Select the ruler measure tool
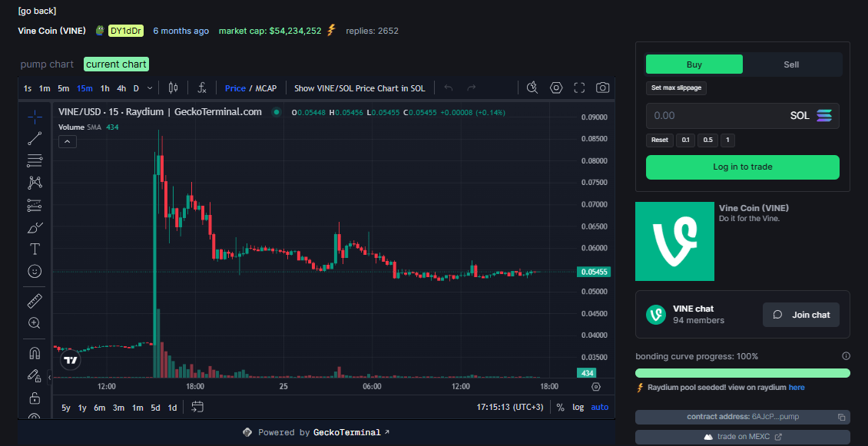 click(35, 301)
